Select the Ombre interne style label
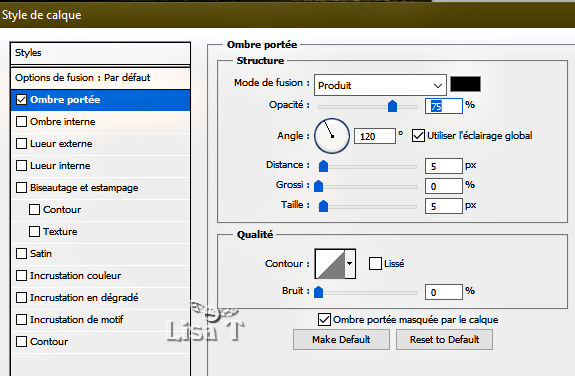The width and height of the screenshot is (575, 376). coord(63,122)
